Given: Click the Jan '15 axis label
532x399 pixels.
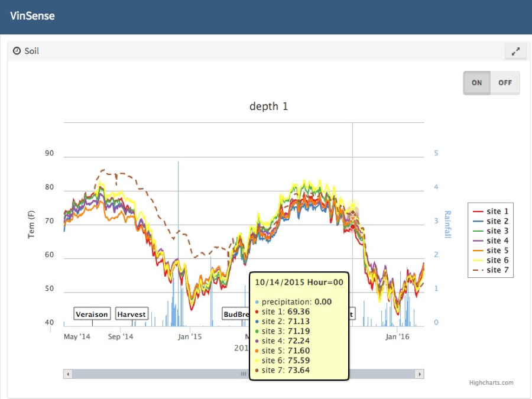Looking at the screenshot, I should click(x=190, y=336).
